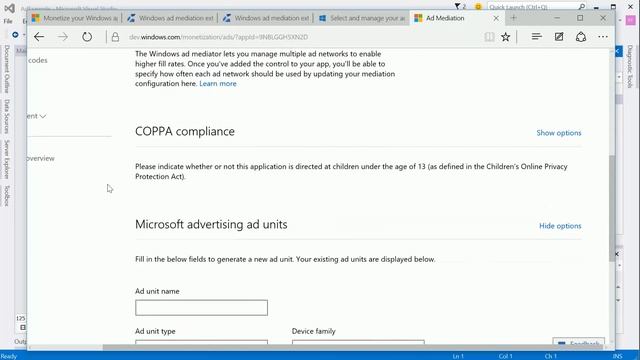Click the Col 1 status bar indicator
Image resolution: width=640 pixels, height=360 pixels.
click(x=505, y=356)
